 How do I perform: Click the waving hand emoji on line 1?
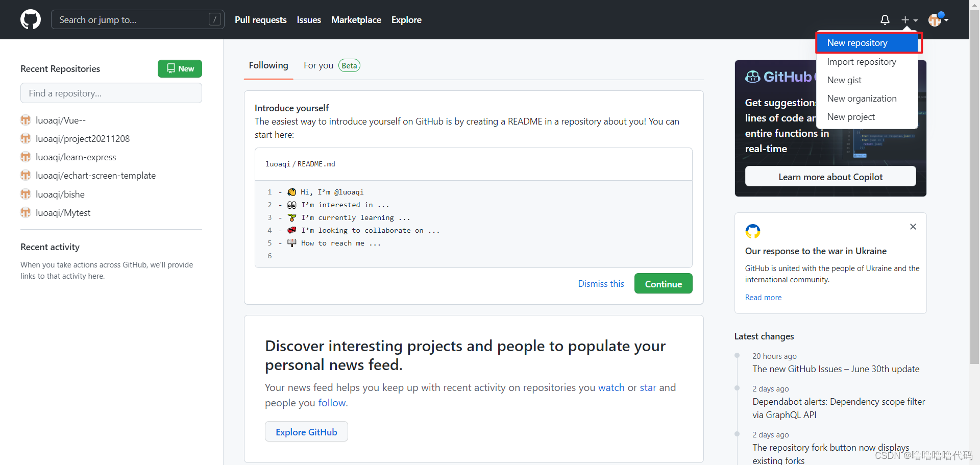click(x=291, y=192)
